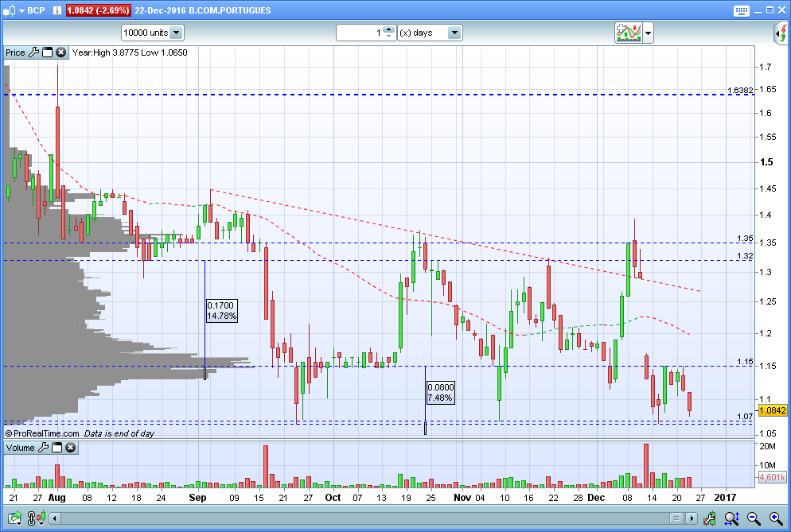The image size is (791, 532).
Task: Click the 1.5 price axis label
Action: pyautogui.click(x=766, y=162)
